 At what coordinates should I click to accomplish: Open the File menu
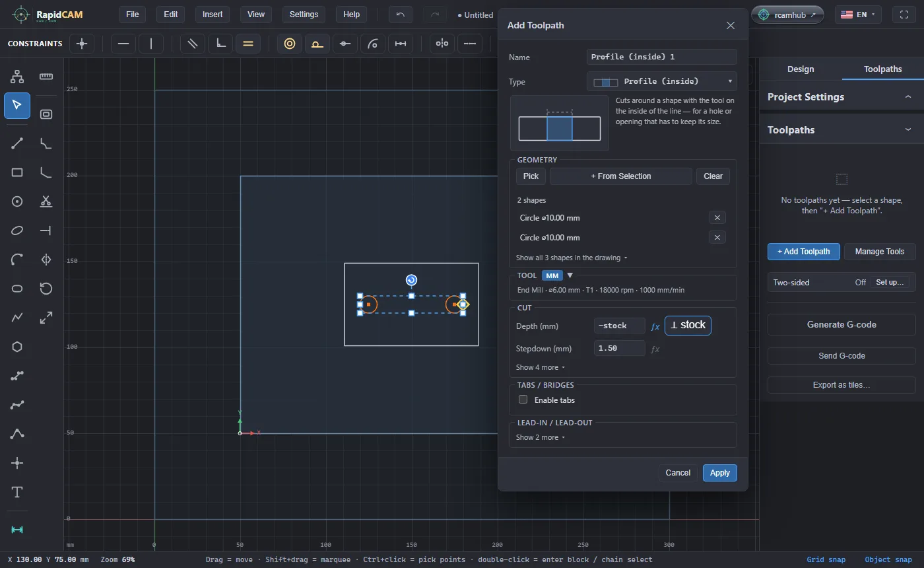pos(133,15)
